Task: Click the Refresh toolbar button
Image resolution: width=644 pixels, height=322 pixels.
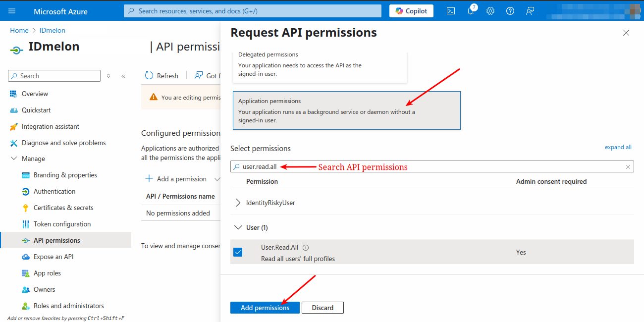Action: [161, 76]
